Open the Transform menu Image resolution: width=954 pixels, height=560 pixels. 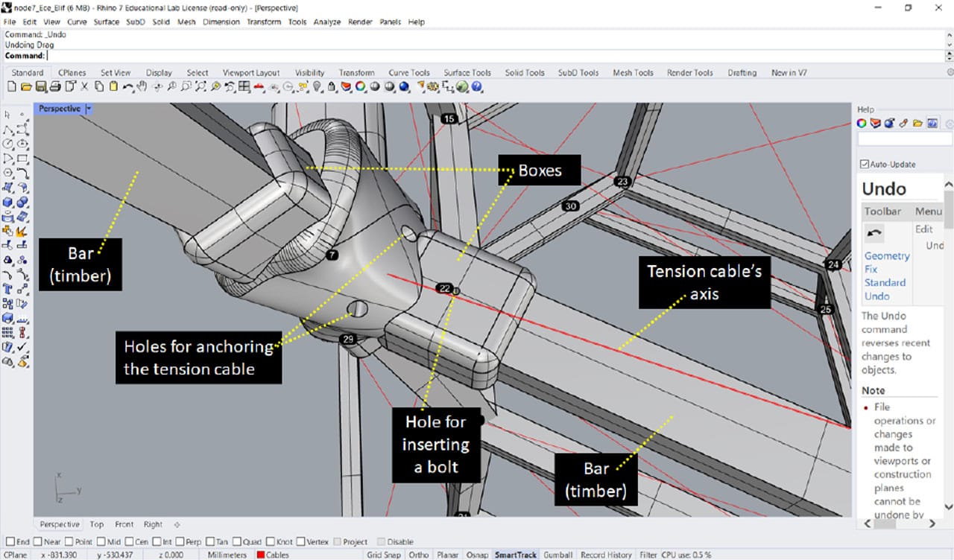point(263,22)
